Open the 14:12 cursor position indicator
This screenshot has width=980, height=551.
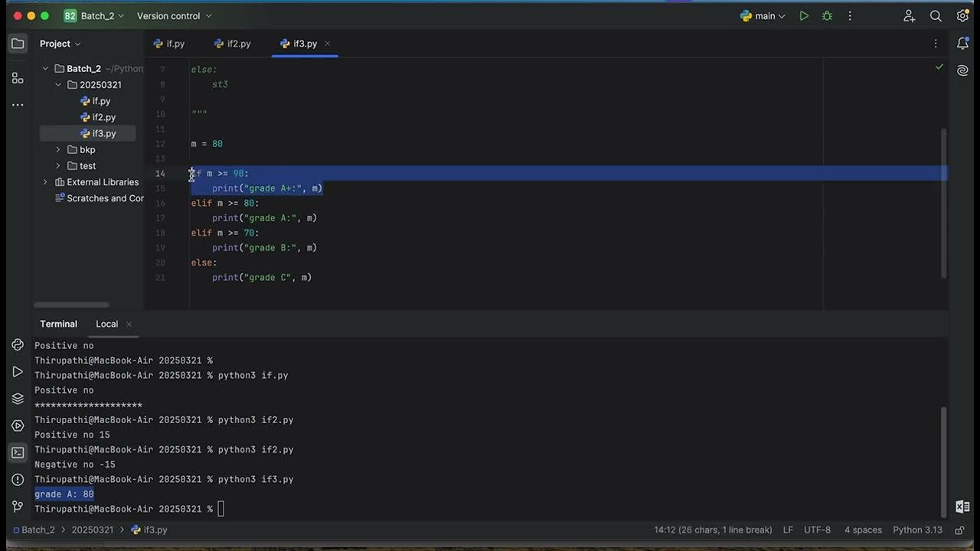click(x=713, y=530)
